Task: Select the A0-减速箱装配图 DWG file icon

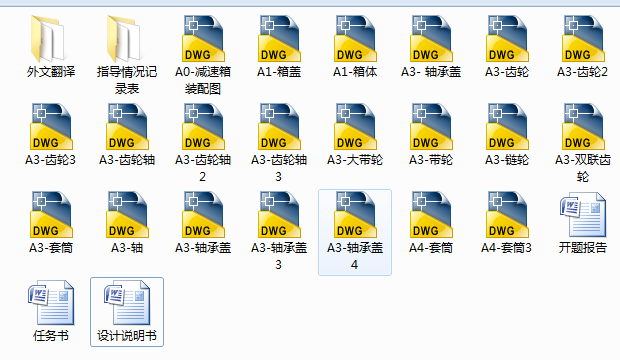Action: 202,39
